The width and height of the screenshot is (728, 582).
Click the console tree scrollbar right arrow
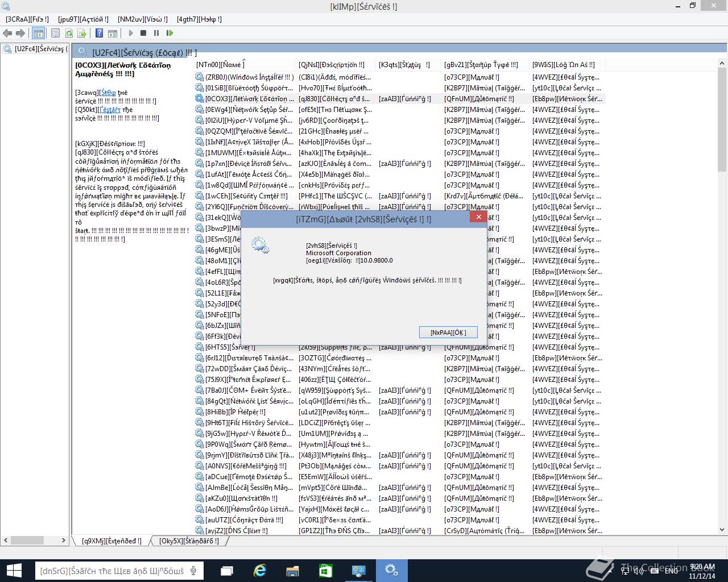click(x=64, y=540)
